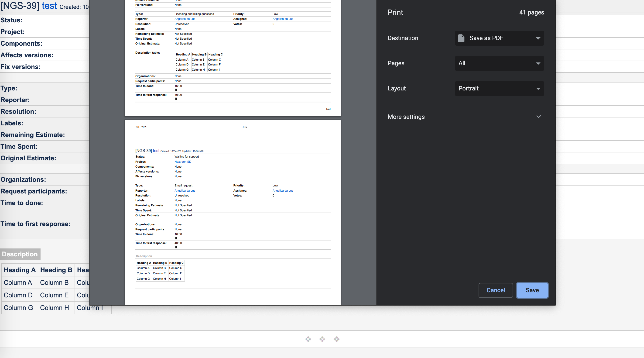The width and height of the screenshot is (644, 358).
Task: Open the Angelica da Luz assignee link
Action: pyautogui.click(x=283, y=190)
